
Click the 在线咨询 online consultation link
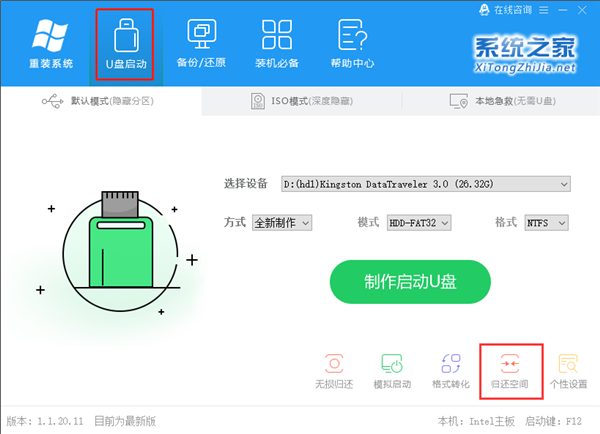[x=505, y=10]
